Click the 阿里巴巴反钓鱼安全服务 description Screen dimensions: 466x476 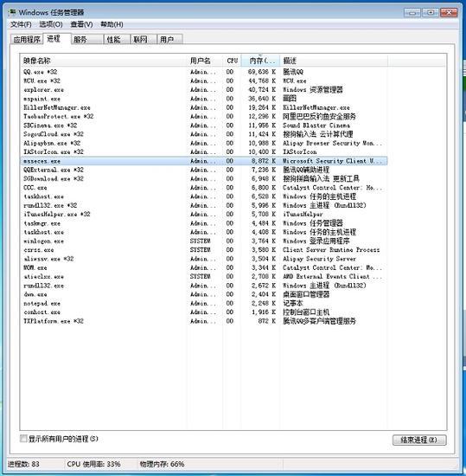coord(319,117)
